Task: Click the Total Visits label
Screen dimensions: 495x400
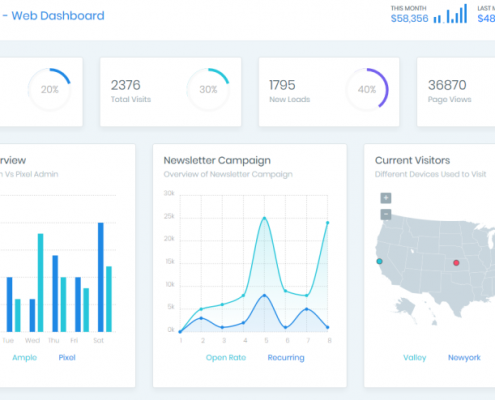Action: coord(131,99)
